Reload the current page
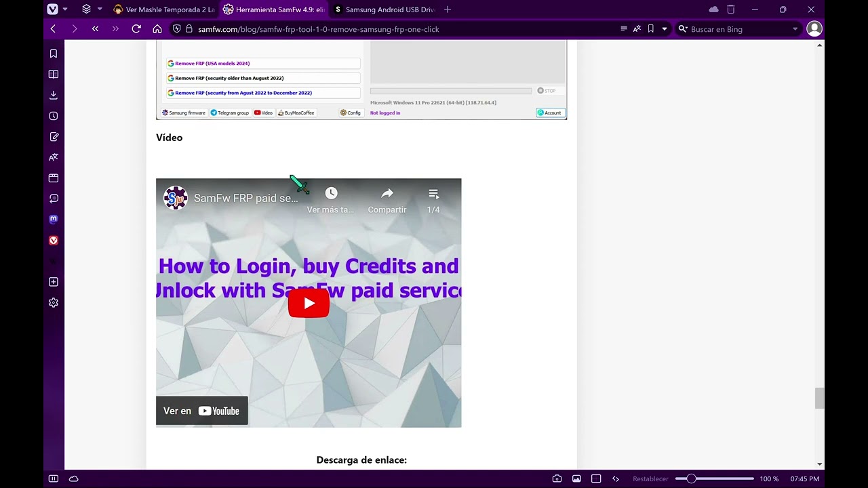 (136, 29)
